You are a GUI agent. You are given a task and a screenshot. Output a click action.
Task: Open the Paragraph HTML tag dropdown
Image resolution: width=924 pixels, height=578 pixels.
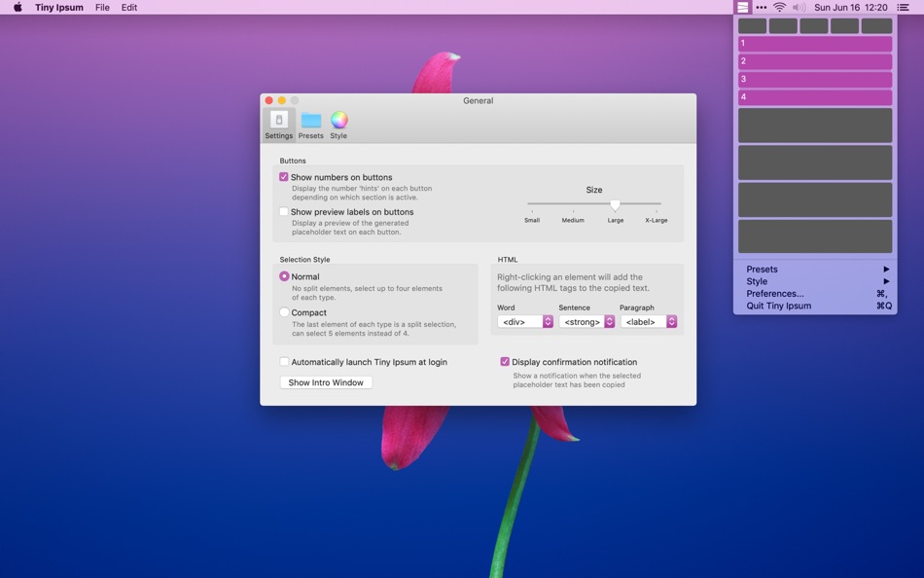coord(649,322)
